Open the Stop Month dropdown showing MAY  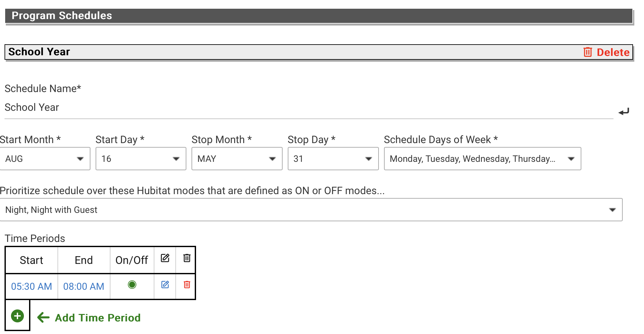point(237,159)
